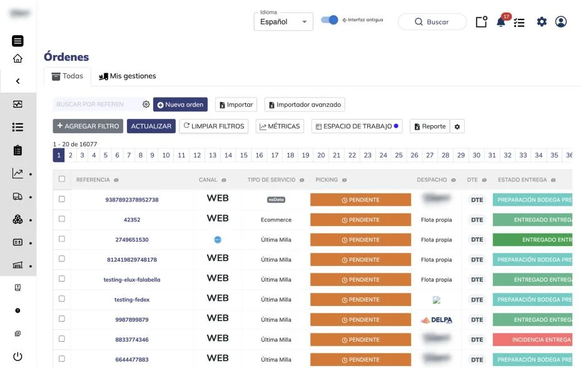
Task: Open the truck deliveries sidebar icon
Action: pos(18,197)
